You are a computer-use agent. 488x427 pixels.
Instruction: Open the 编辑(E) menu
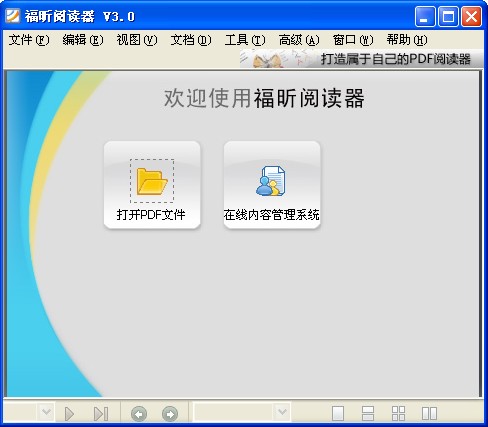tap(83, 40)
